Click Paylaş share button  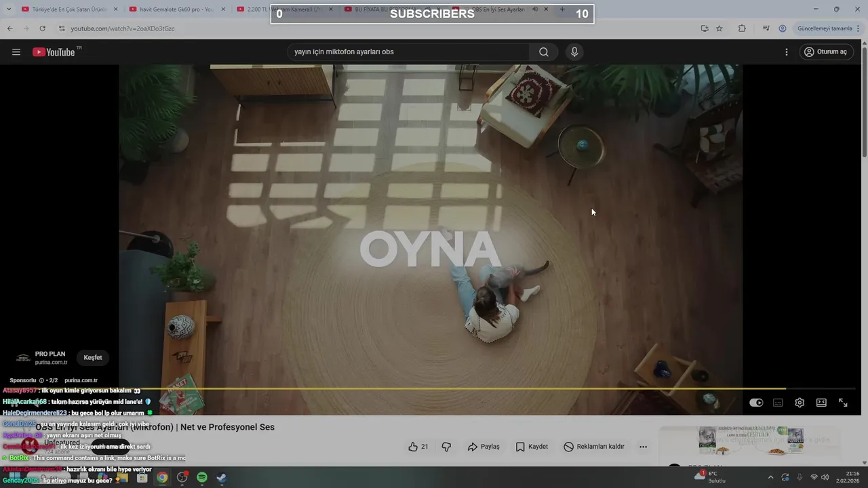click(484, 447)
